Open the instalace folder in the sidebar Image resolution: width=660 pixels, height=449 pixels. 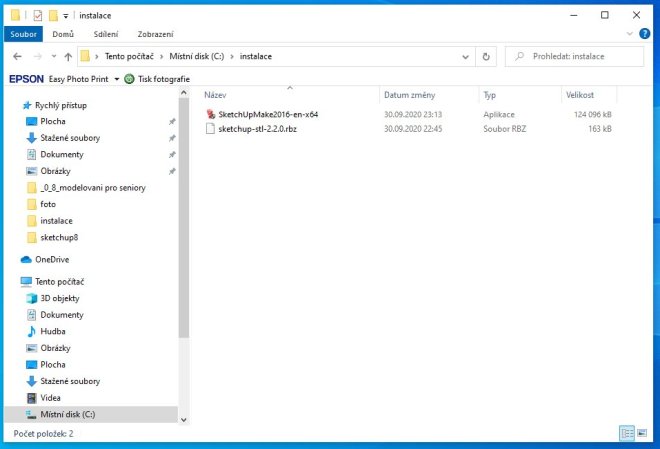click(x=56, y=221)
